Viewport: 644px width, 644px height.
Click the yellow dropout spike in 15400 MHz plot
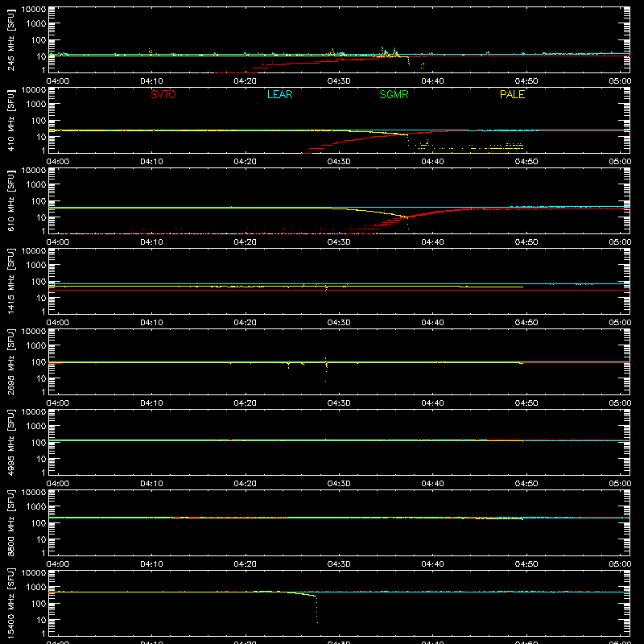pos(316,609)
